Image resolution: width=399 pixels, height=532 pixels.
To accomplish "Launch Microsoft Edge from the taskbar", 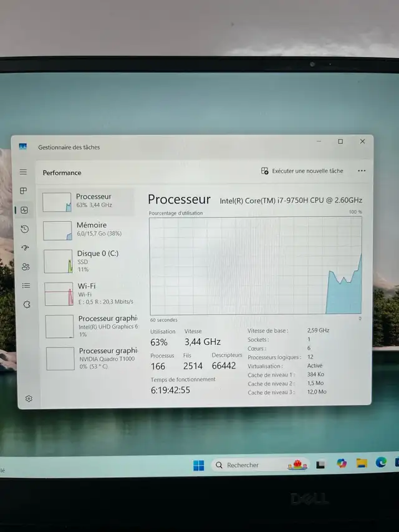I will tap(381, 462).
